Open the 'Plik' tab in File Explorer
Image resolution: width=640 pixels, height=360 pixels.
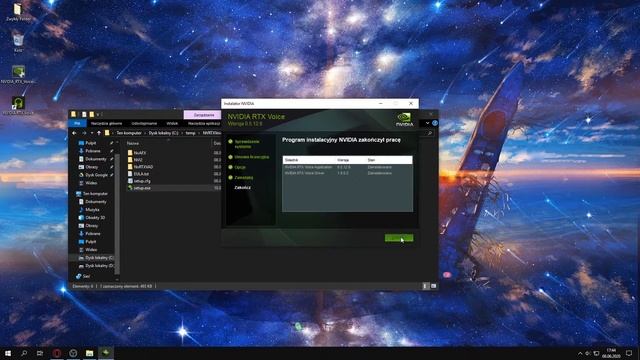pyautogui.click(x=77, y=123)
